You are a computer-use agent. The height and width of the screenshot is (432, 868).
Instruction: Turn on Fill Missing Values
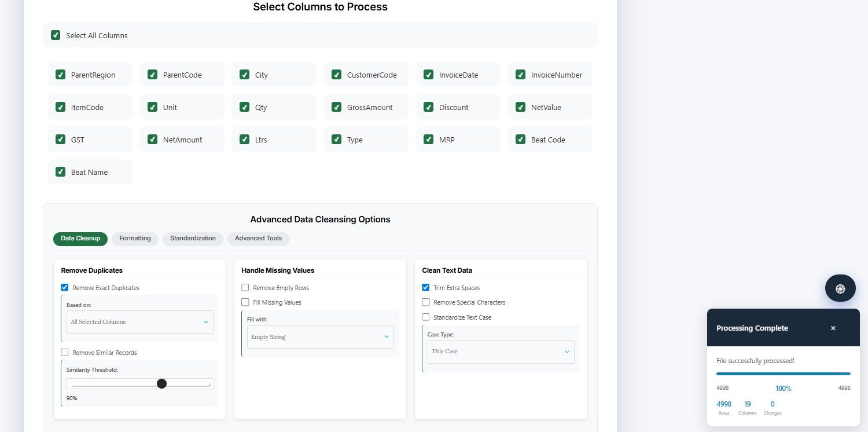tap(245, 302)
